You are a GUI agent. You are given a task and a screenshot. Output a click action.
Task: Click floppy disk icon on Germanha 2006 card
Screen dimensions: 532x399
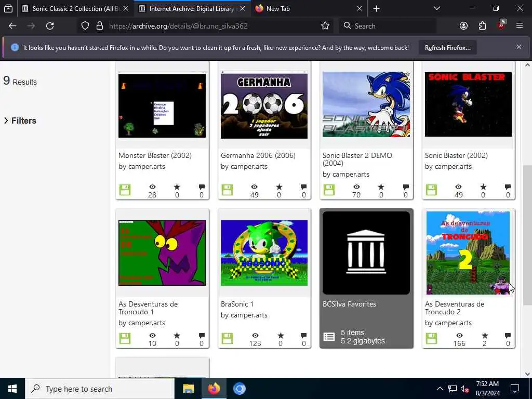(x=227, y=190)
